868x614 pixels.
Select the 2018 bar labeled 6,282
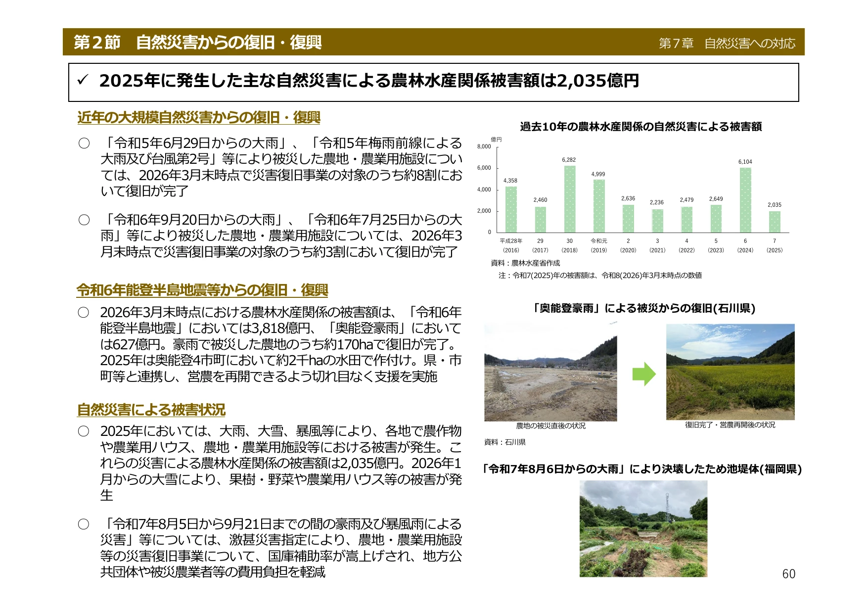[x=569, y=199]
